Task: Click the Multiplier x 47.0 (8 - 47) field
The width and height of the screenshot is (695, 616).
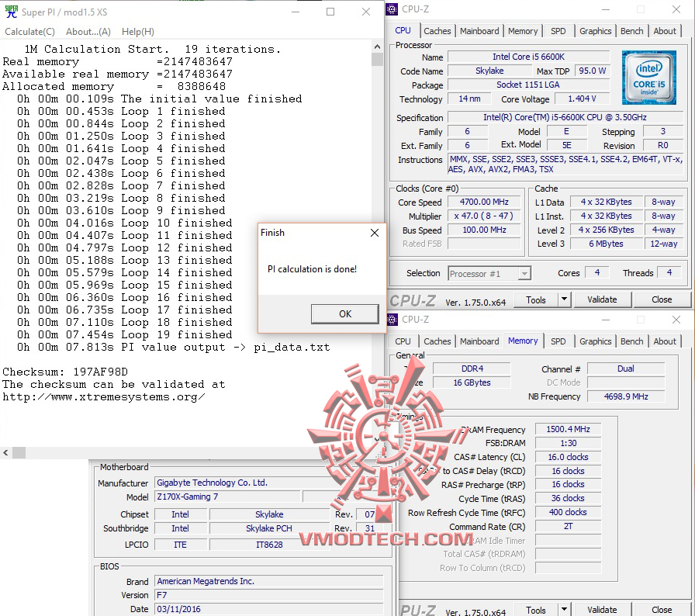Action: coord(484,216)
